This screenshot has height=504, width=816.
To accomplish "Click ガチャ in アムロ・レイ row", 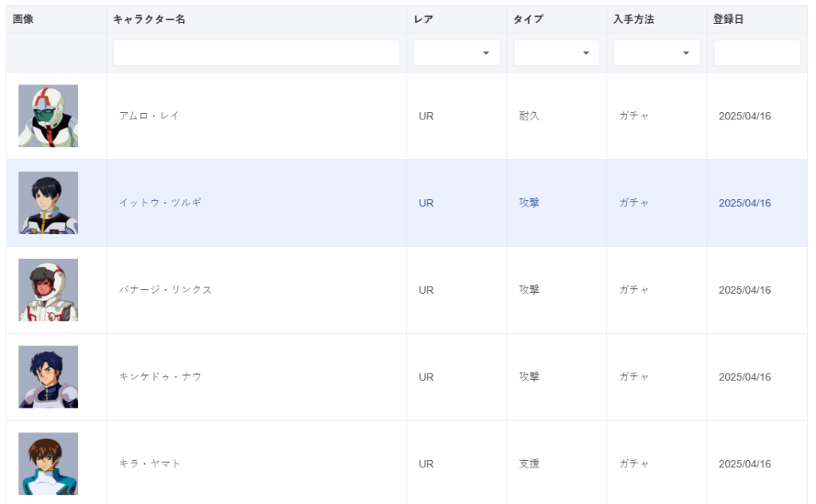I will (634, 115).
